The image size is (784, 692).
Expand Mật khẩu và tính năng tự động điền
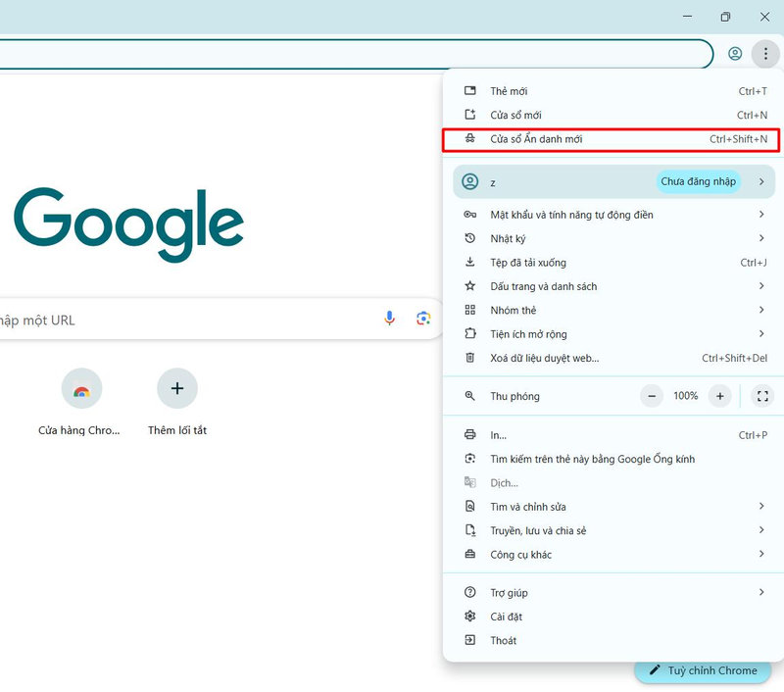pos(613,215)
